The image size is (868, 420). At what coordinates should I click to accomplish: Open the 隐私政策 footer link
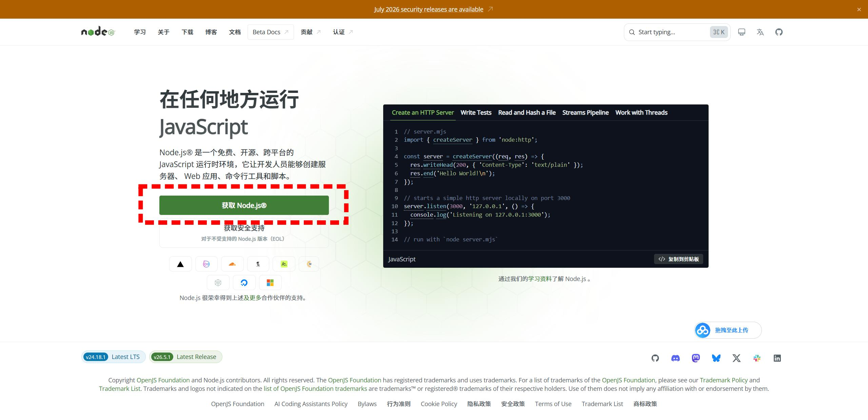click(479, 404)
